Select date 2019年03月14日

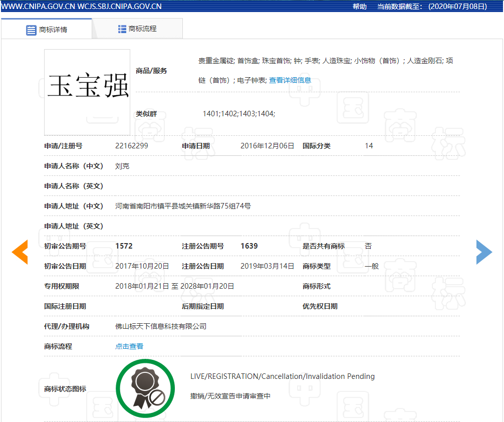click(x=267, y=266)
